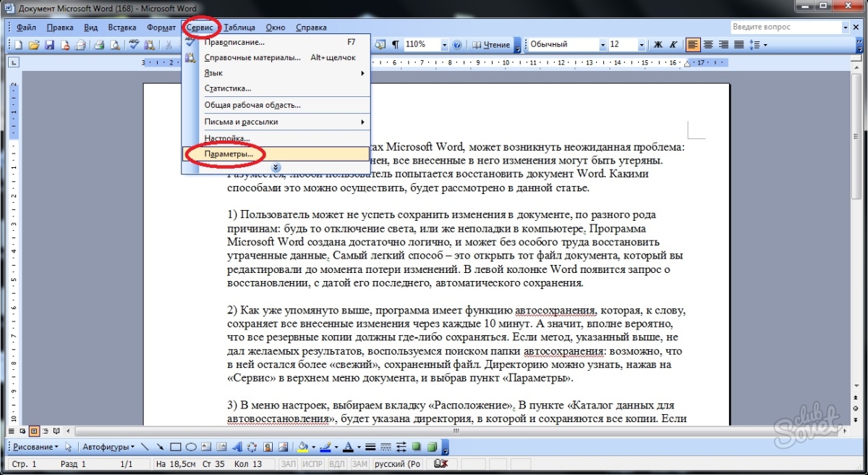Save the document using the floppy icon
868x475 pixels.
click(x=49, y=44)
